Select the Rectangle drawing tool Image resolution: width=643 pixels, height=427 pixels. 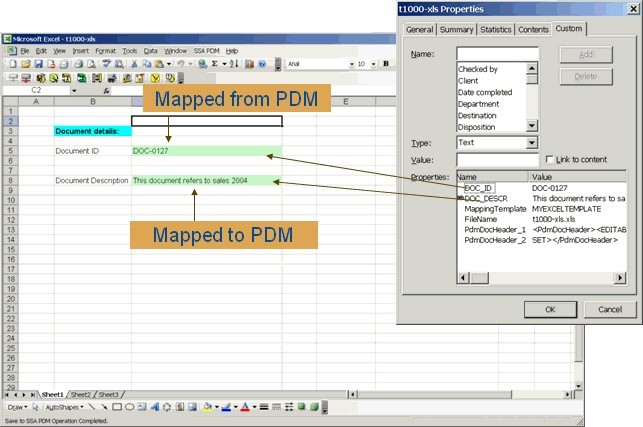[x=117, y=407]
